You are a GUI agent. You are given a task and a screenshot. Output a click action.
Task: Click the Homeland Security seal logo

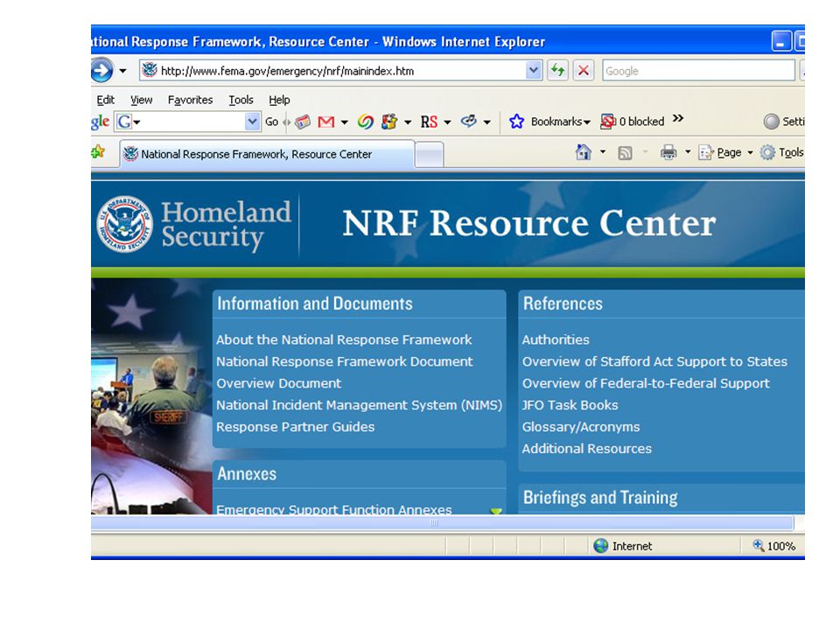pyautogui.click(x=125, y=223)
